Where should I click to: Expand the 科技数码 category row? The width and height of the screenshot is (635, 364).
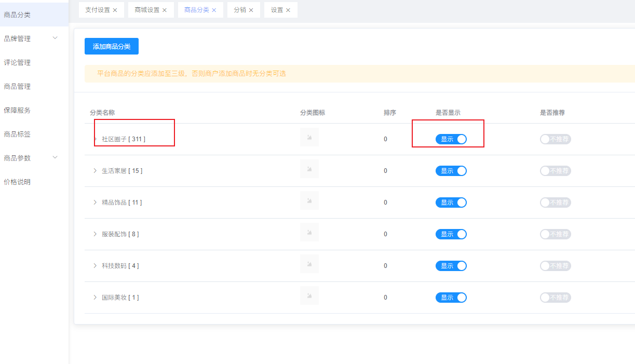tap(96, 266)
